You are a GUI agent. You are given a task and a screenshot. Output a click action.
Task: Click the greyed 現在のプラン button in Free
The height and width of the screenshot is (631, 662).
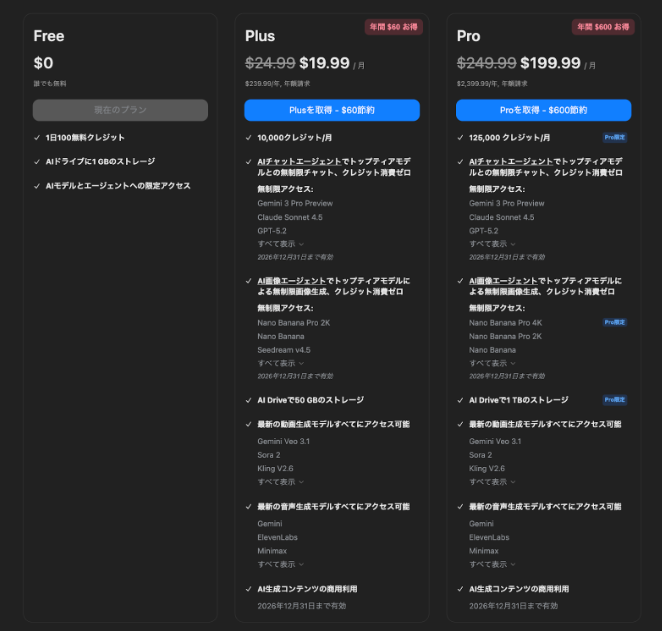[x=120, y=110]
